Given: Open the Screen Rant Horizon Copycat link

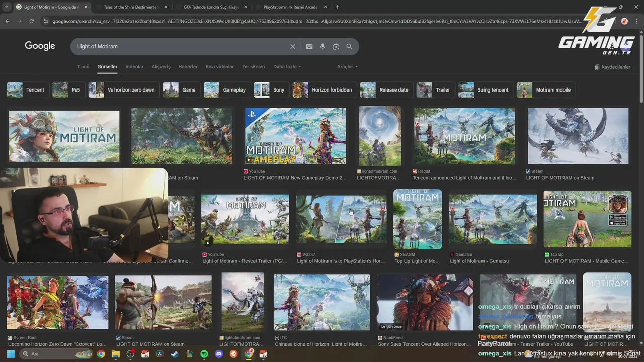Looking at the screenshot, I should tap(57, 344).
